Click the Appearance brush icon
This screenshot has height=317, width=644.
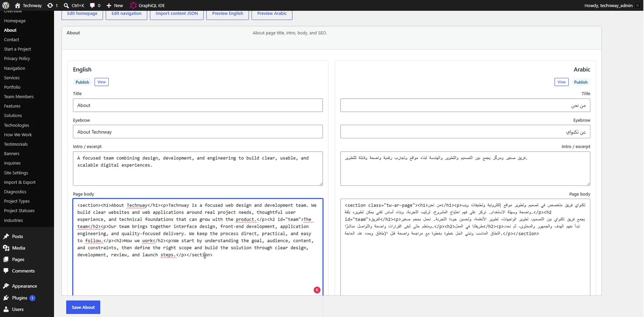coord(6,286)
